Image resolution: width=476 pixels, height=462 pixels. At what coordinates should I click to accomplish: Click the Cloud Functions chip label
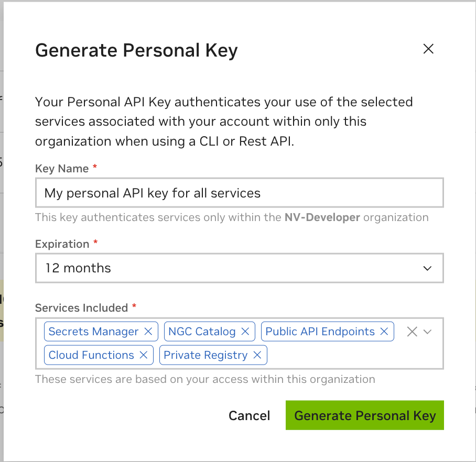(91, 355)
